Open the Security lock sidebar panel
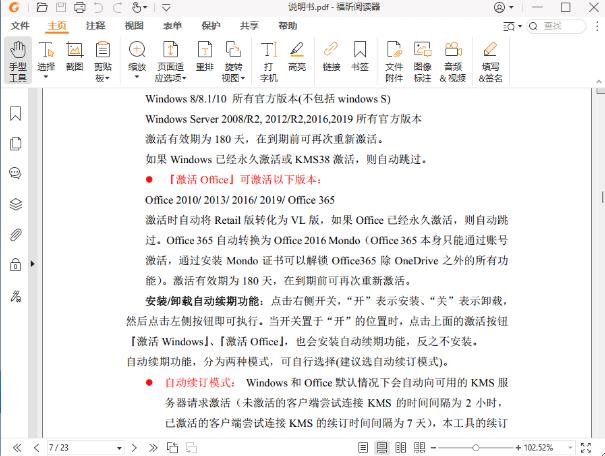The width and height of the screenshot is (605, 456). (15, 265)
